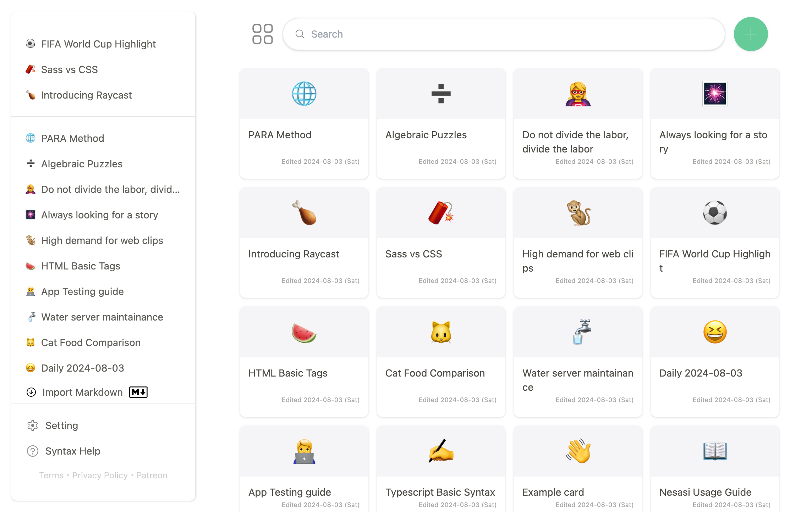The width and height of the screenshot is (812, 512).
Task: Visit the Patreon link
Action: click(x=152, y=475)
